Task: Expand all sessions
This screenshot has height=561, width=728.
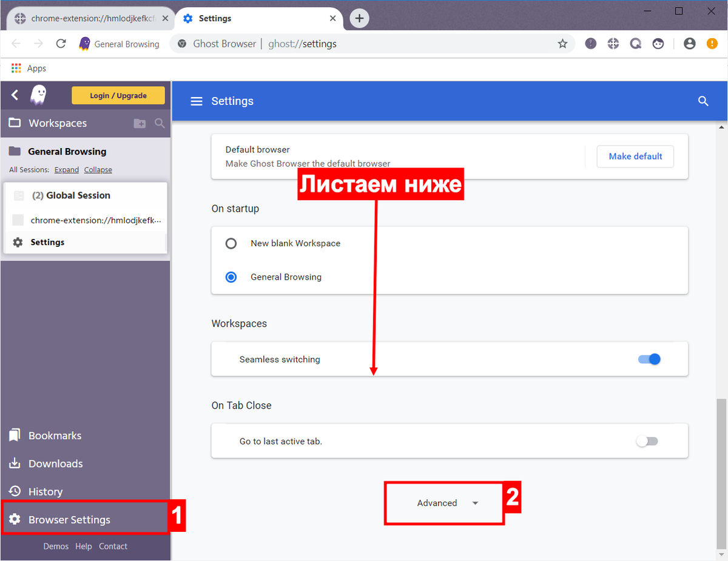Action: pyautogui.click(x=67, y=170)
